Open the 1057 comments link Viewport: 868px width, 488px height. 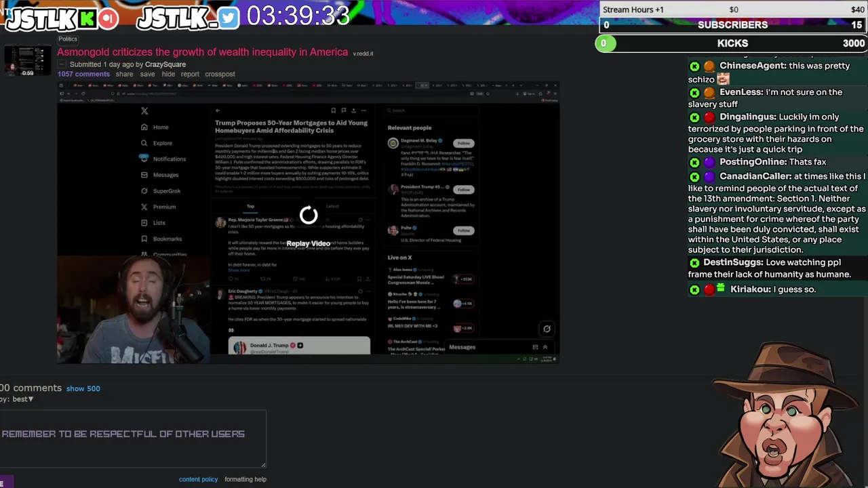[x=83, y=74]
